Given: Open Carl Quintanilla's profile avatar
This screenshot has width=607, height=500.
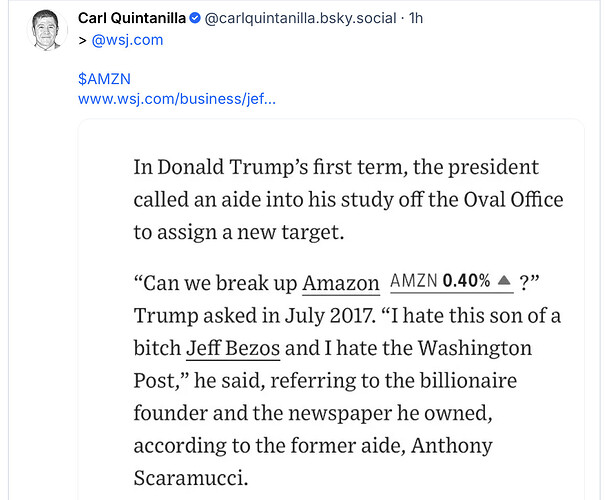Looking at the screenshot, I should pyautogui.click(x=47, y=30).
